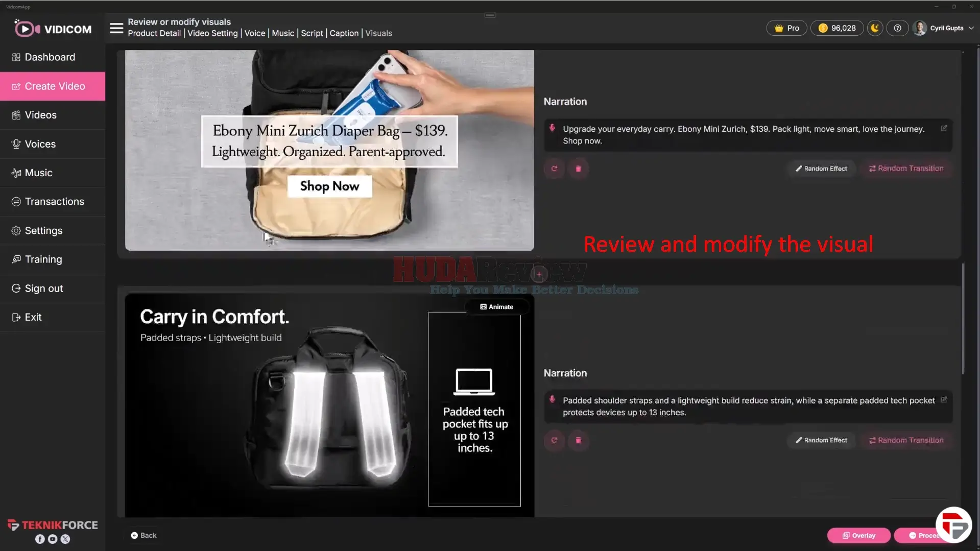Click the Pro plan badge
Image resolution: width=980 pixels, height=551 pixels.
(x=786, y=28)
